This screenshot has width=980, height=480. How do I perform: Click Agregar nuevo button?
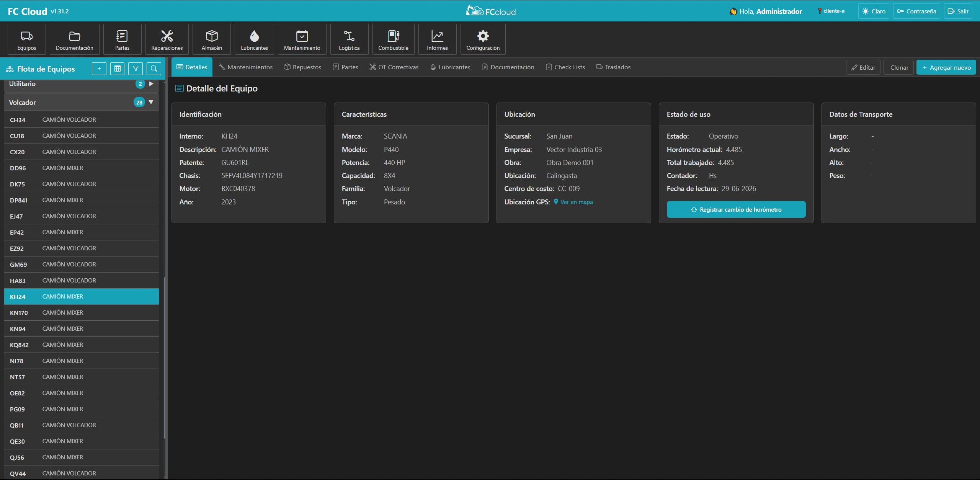[x=946, y=67]
